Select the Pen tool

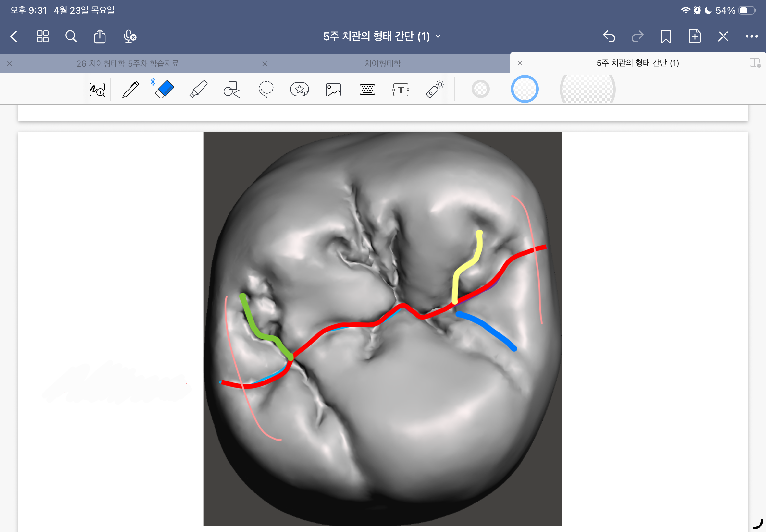130,90
